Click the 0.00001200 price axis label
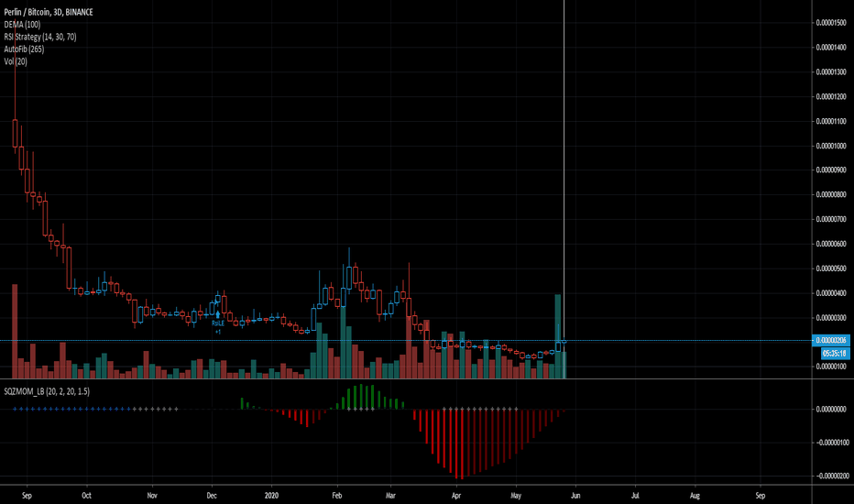The width and height of the screenshot is (854, 504). tap(831, 96)
